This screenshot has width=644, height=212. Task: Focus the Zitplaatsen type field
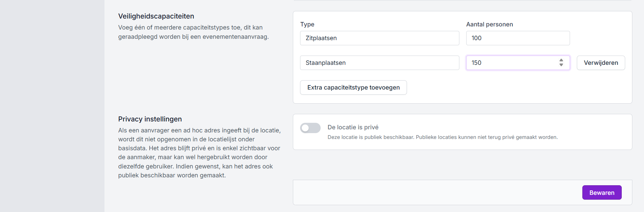pyautogui.click(x=379, y=38)
